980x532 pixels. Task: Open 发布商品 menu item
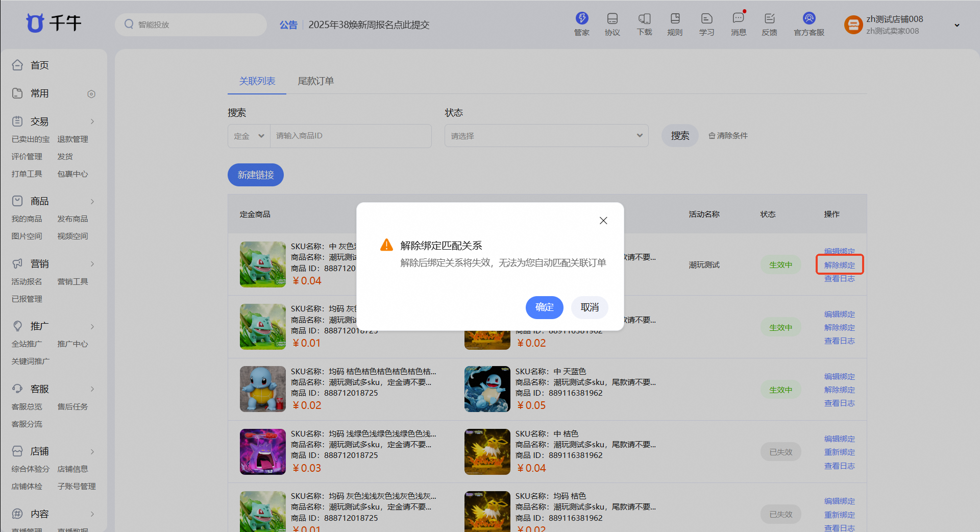pyautogui.click(x=72, y=219)
